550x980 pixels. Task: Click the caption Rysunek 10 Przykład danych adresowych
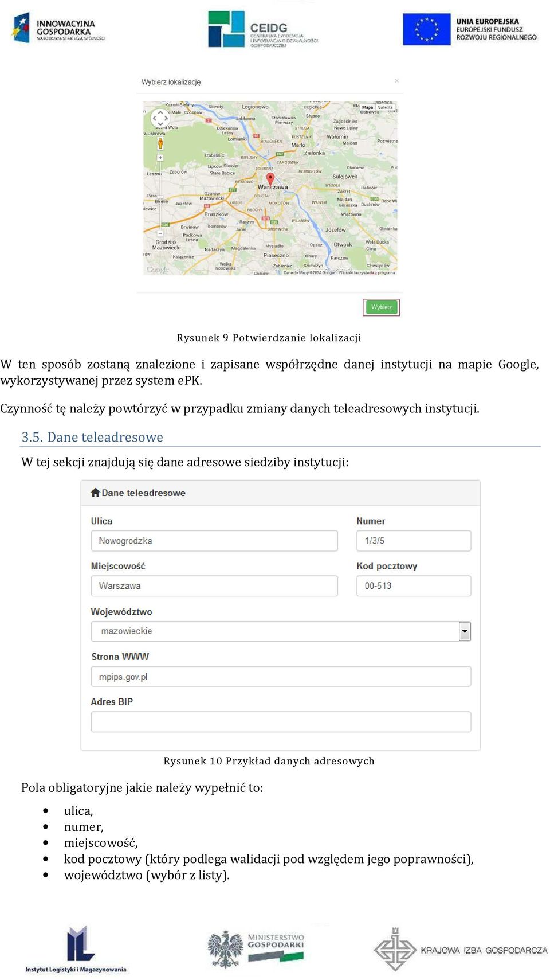pos(269,761)
